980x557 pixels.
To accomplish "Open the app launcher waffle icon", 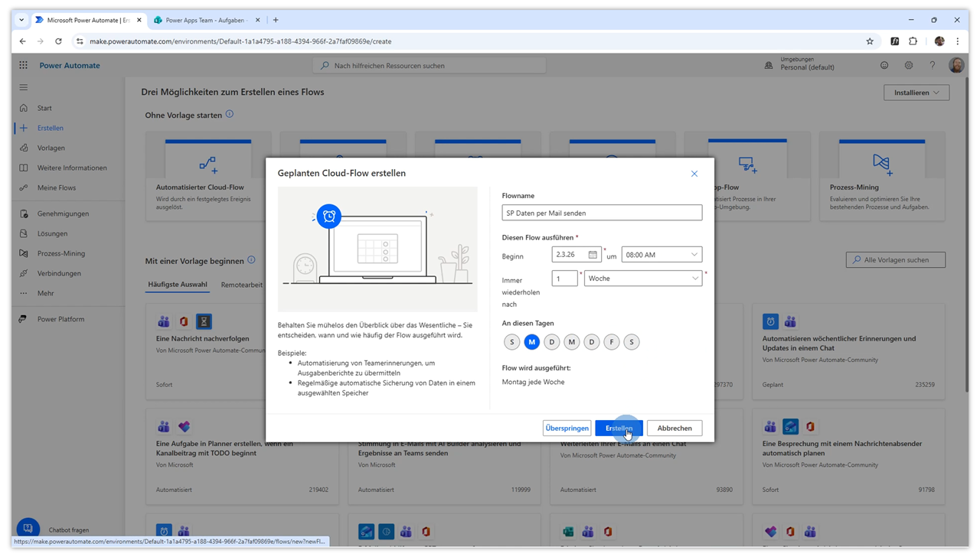I will coord(23,66).
